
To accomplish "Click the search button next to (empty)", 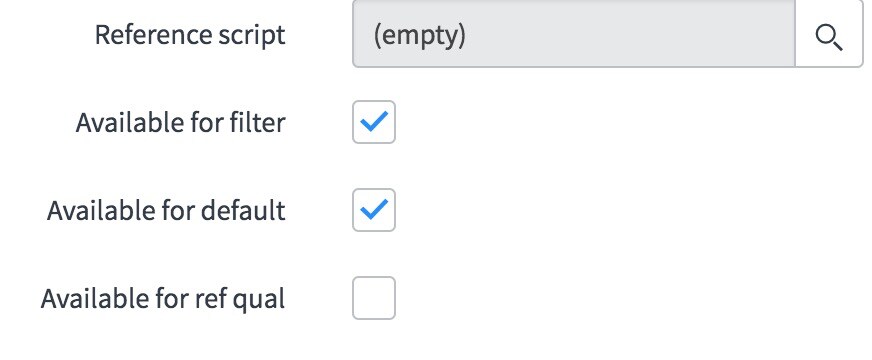I will [829, 36].
